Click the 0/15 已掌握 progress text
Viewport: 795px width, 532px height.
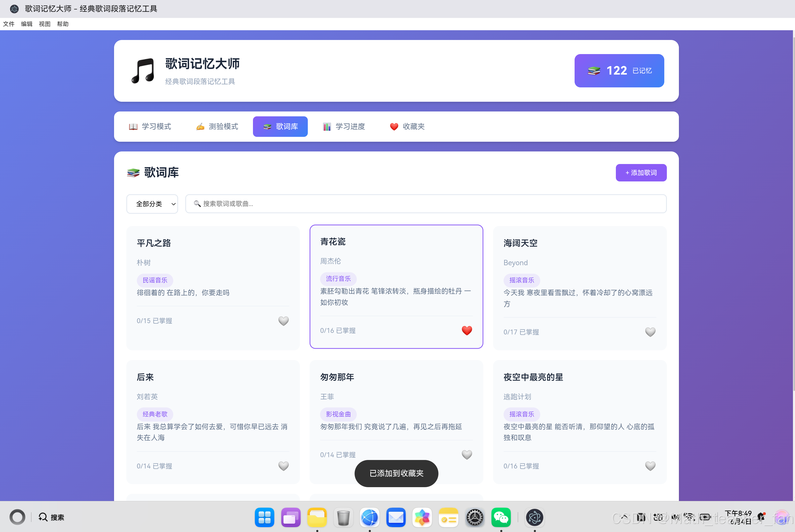pyautogui.click(x=154, y=321)
